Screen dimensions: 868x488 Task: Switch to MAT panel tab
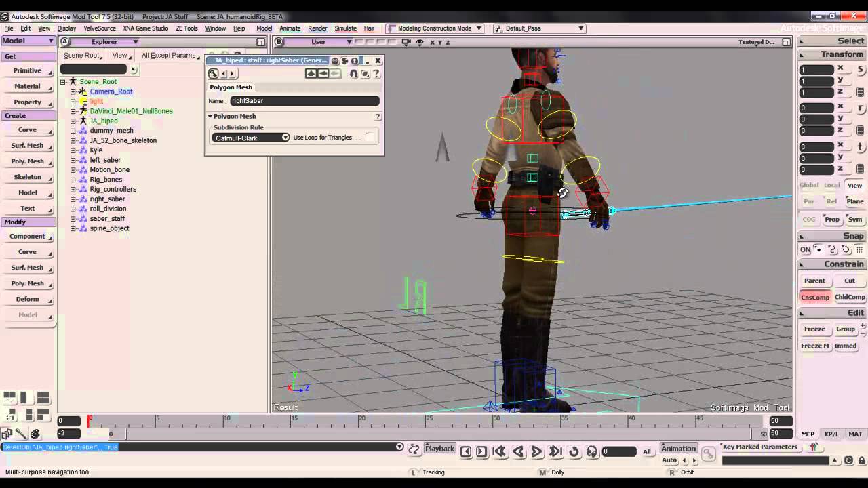point(855,434)
